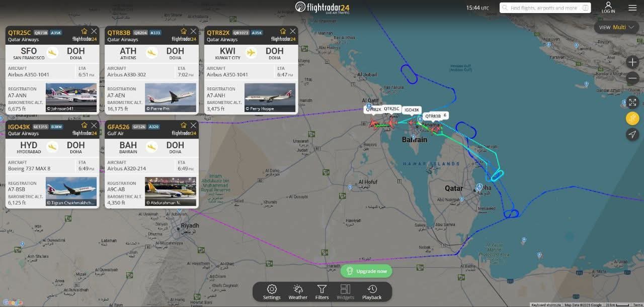Open the Filters funnel tool
Viewport: 644px width, 307px height.
tap(322, 292)
